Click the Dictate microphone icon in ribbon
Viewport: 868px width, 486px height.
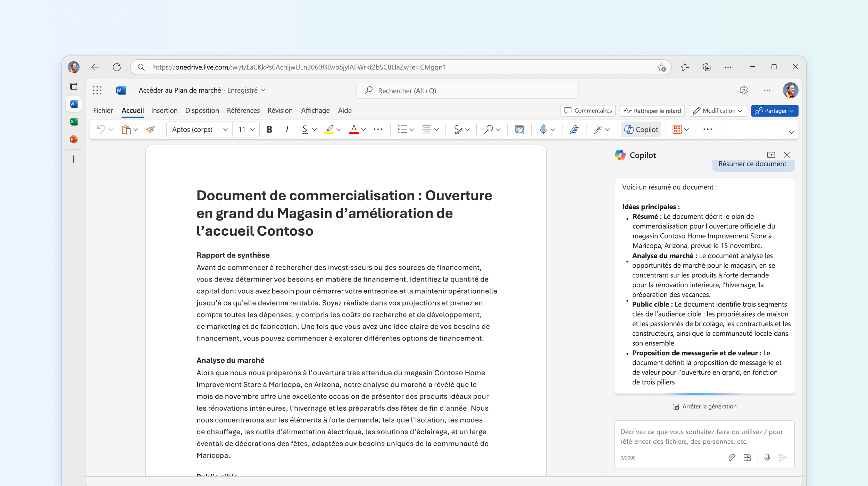click(543, 129)
